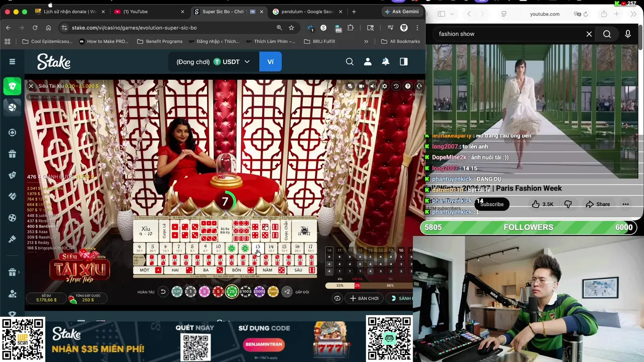Click Subscribe button on YouTube video
The width and height of the screenshot is (644, 362).
point(492,204)
